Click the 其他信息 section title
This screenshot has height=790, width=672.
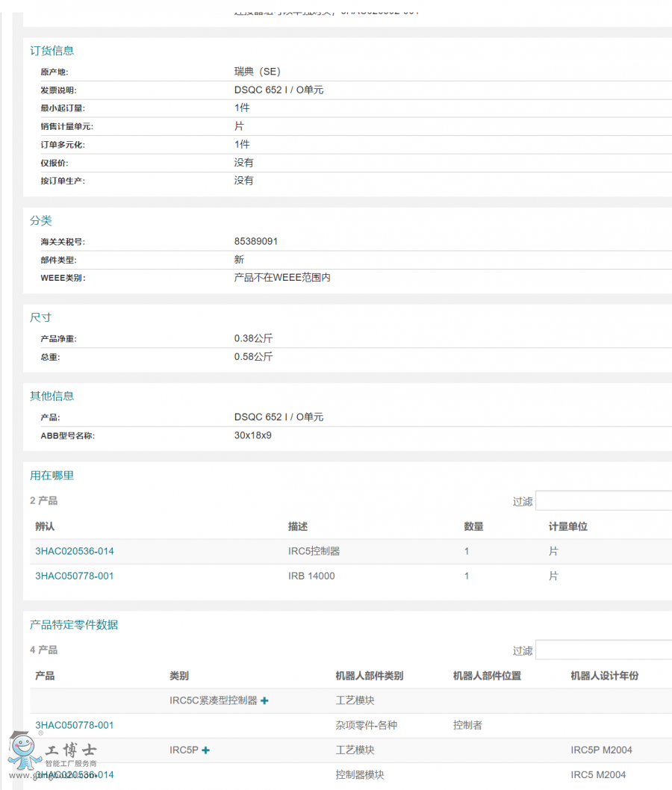point(52,396)
